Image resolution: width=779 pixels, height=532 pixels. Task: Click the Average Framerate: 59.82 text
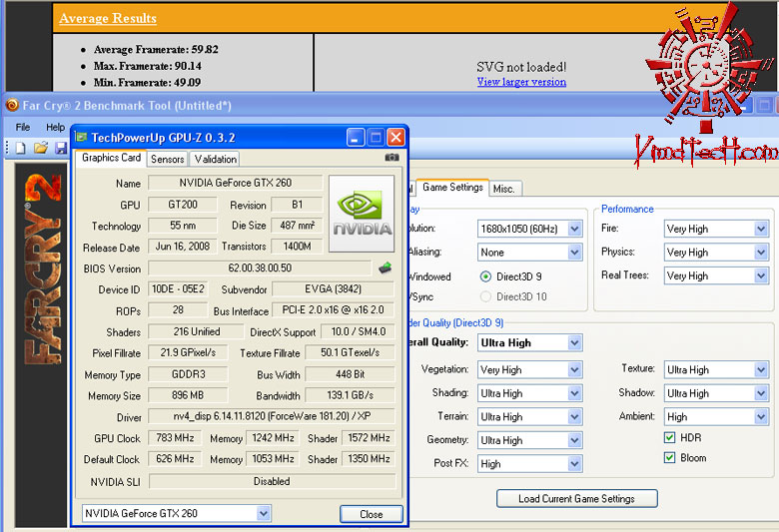pyautogui.click(x=156, y=49)
